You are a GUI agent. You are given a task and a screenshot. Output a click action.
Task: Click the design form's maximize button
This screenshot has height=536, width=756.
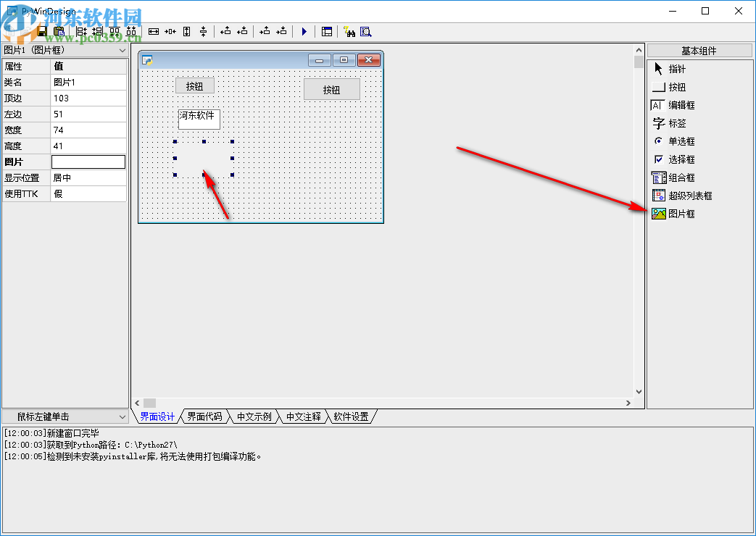pos(344,60)
